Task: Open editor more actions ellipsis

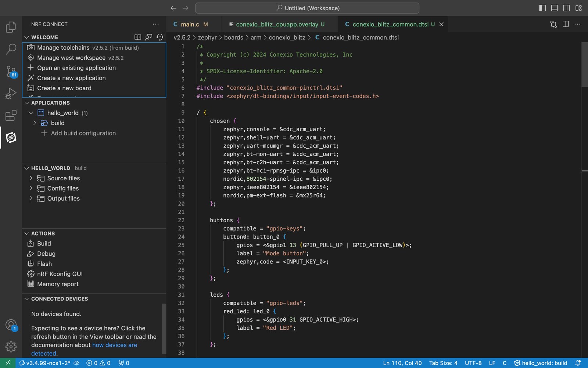Action: pyautogui.click(x=577, y=24)
